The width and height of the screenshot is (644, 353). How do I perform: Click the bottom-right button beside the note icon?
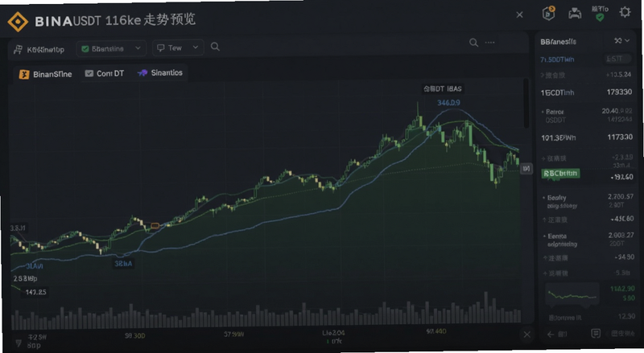point(622,334)
